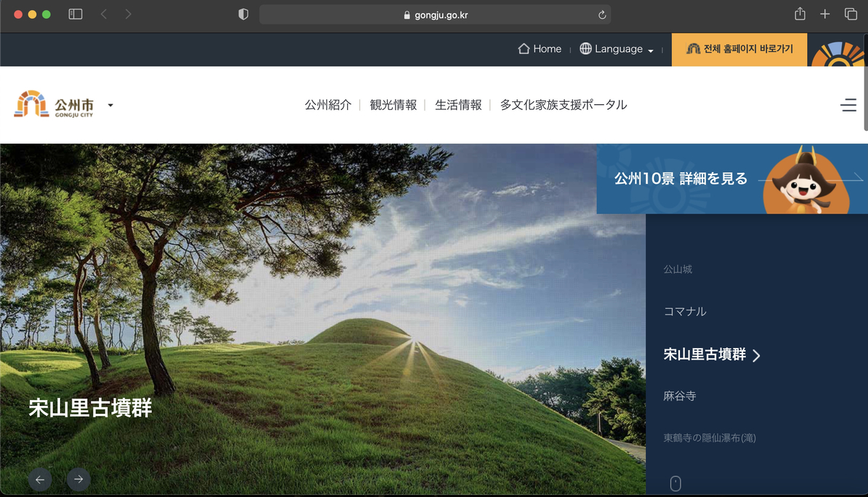The height and width of the screenshot is (497, 868).
Task: Expand the arrow beside Gongju City logo
Action: (111, 105)
